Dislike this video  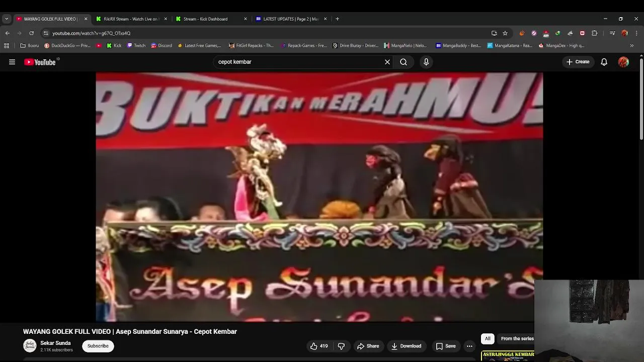pos(341,346)
